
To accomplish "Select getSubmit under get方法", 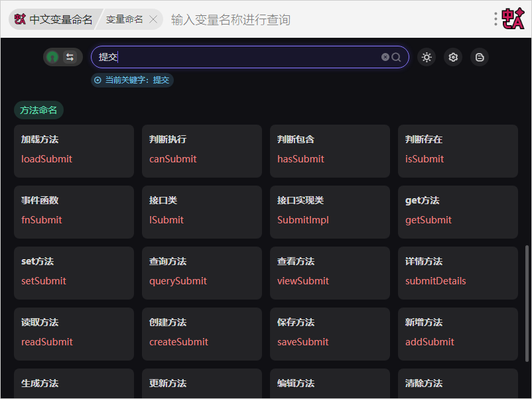I will point(458,212).
